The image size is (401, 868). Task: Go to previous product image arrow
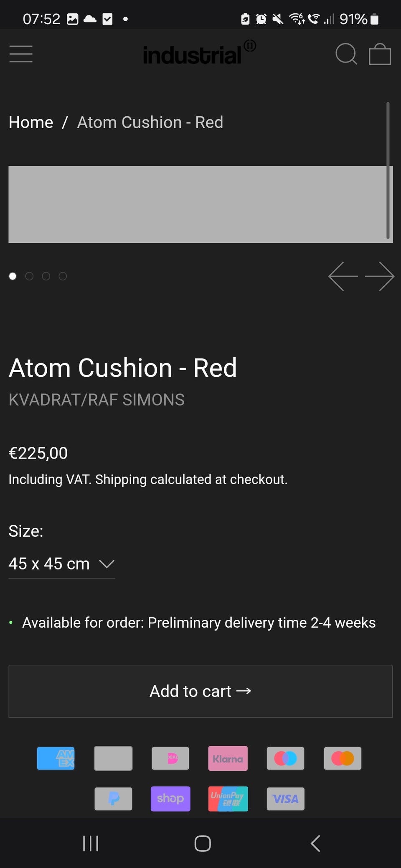tap(343, 276)
